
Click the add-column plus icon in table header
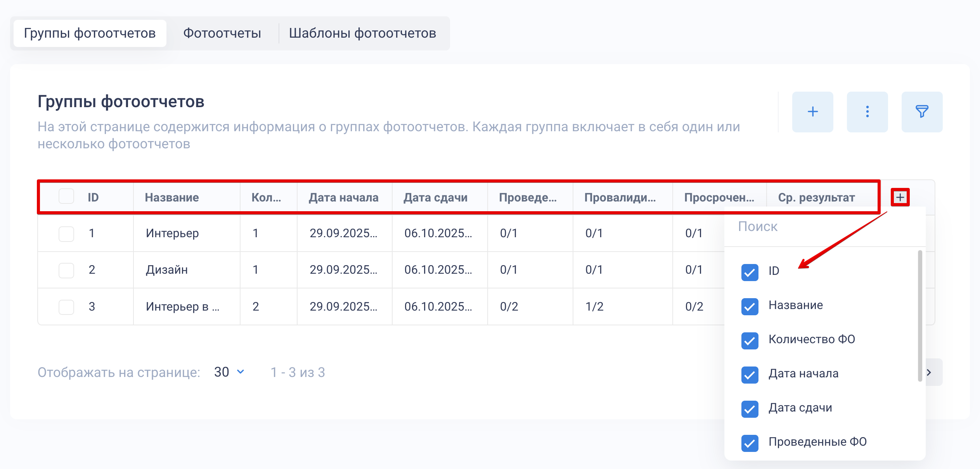pos(900,197)
